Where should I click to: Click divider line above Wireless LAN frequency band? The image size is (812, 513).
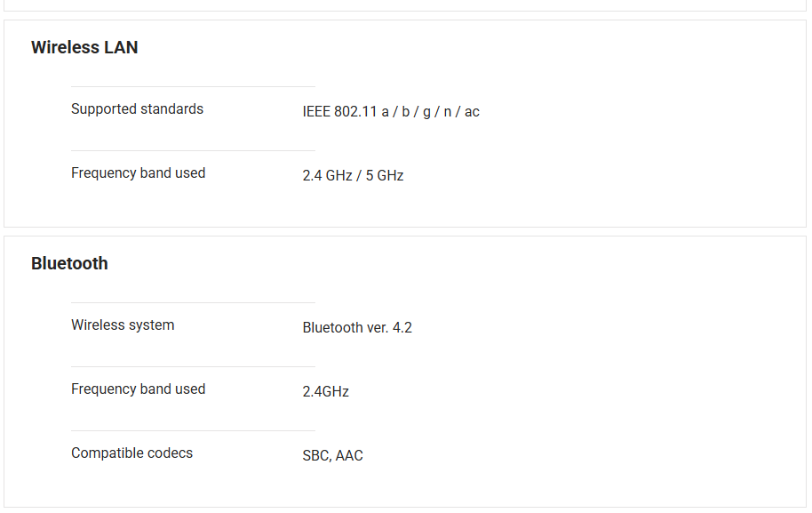tap(193, 150)
